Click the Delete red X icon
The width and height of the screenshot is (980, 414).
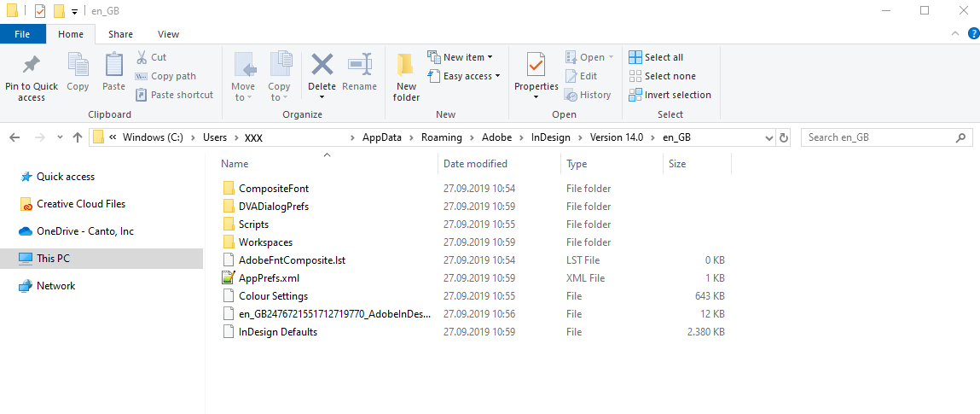point(322,64)
